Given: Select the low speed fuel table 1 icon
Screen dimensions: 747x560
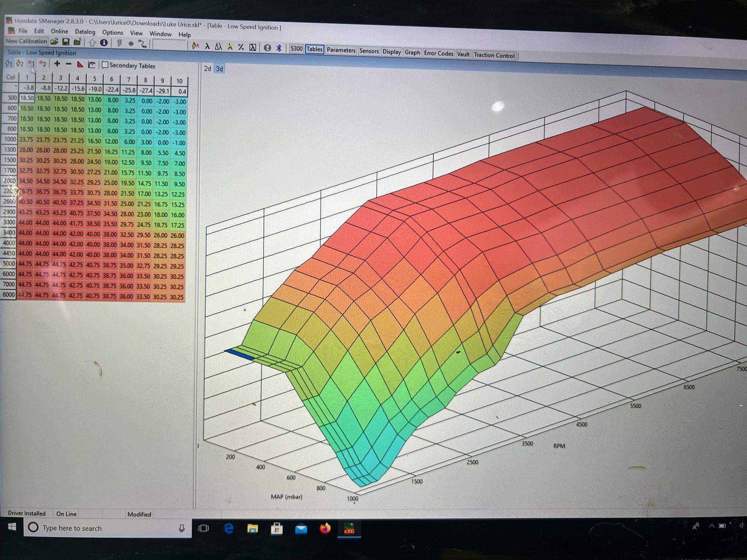Looking at the screenshot, I should (9, 63).
